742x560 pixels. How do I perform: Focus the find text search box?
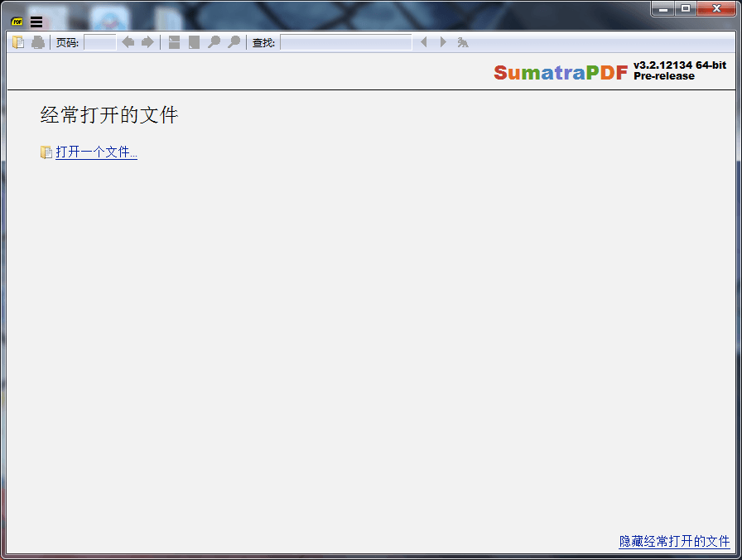345,42
